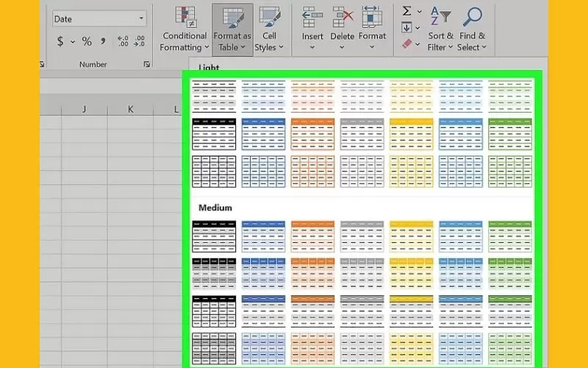
Task: Choose second-row Medium blue shaded style
Action: click(263, 274)
